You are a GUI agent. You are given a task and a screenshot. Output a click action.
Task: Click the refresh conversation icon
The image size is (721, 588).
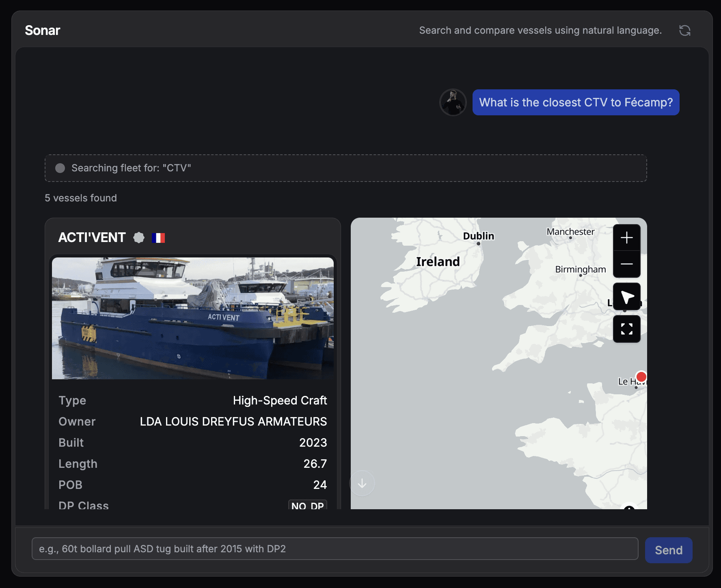click(685, 30)
